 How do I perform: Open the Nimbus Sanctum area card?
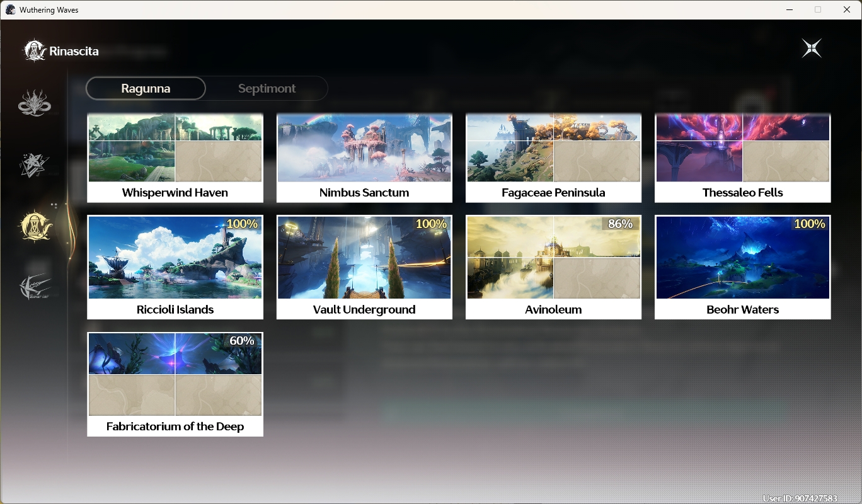[364, 158]
